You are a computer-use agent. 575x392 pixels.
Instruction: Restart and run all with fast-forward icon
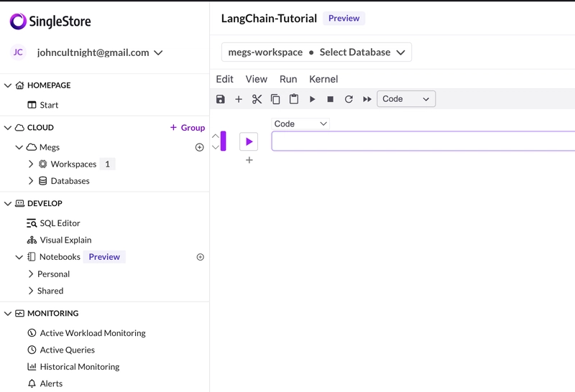[367, 99]
